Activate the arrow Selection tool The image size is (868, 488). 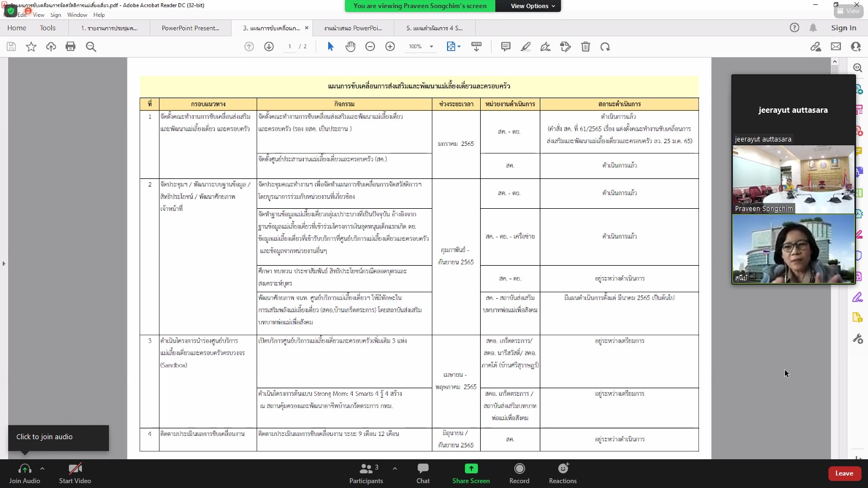pyautogui.click(x=330, y=47)
